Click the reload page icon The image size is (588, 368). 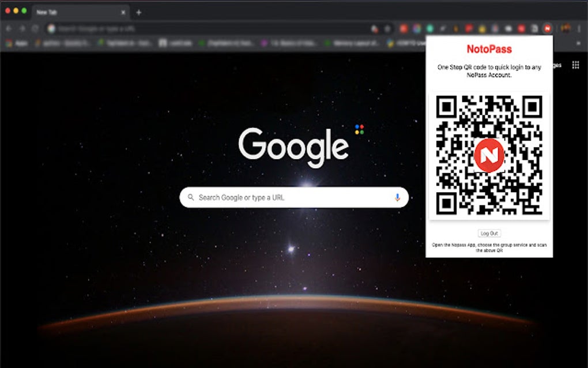click(x=35, y=28)
